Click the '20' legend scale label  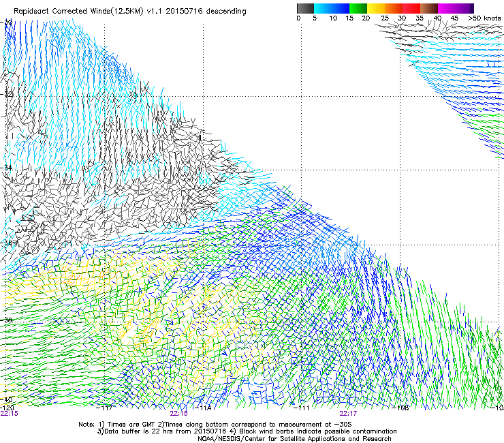[x=366, y=18]
